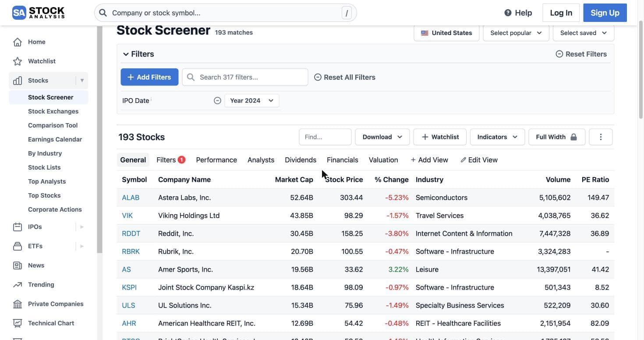Click the United States flag icon

425,33
